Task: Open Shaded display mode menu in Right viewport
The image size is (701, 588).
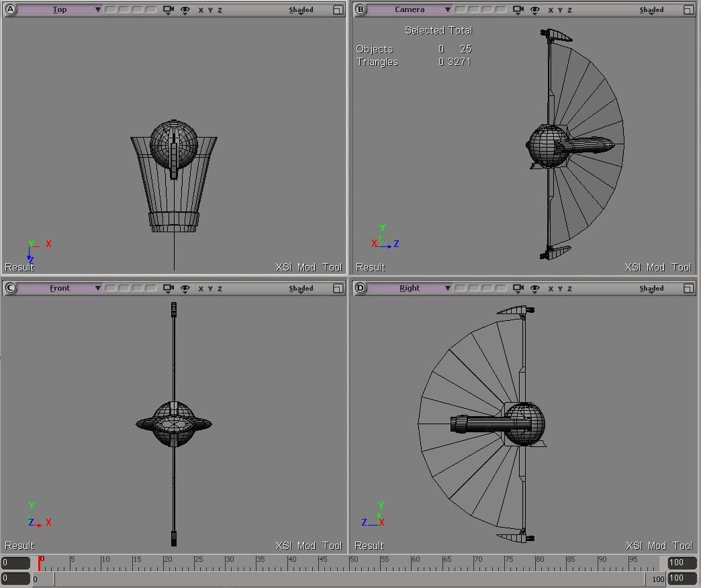Action: pos(651,289)
